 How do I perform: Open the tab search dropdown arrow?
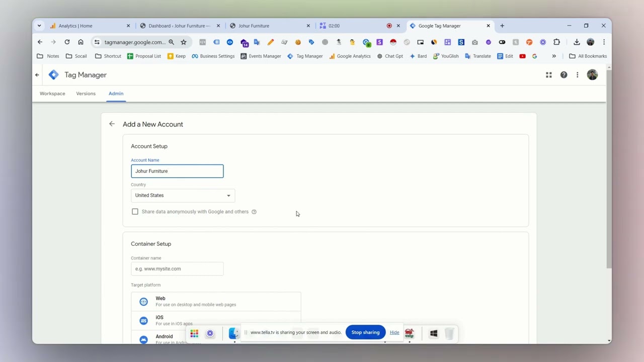click(x=39, y=26)
